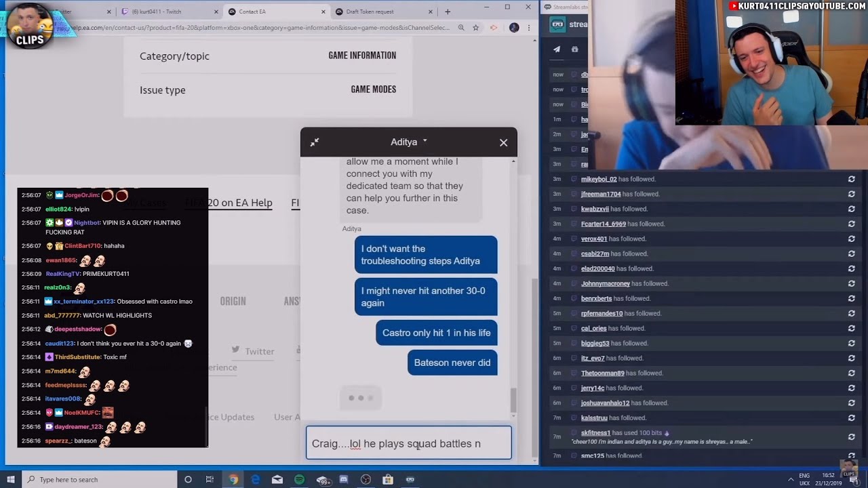The image size is (868, 488).
Task: Replay the skfitness1 bits alert
Action: (x=851, y=436)
